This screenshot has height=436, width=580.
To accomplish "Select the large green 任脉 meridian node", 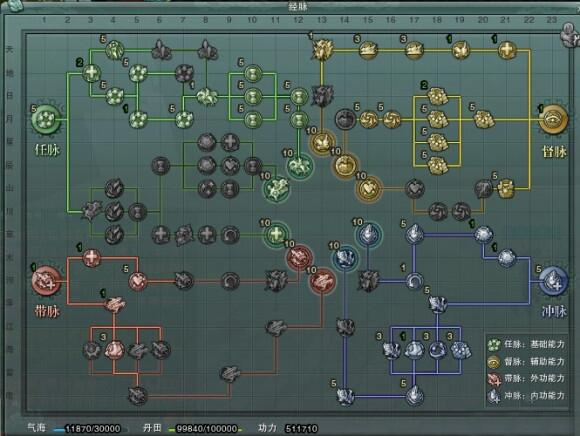I will click(x=46, y=119).
